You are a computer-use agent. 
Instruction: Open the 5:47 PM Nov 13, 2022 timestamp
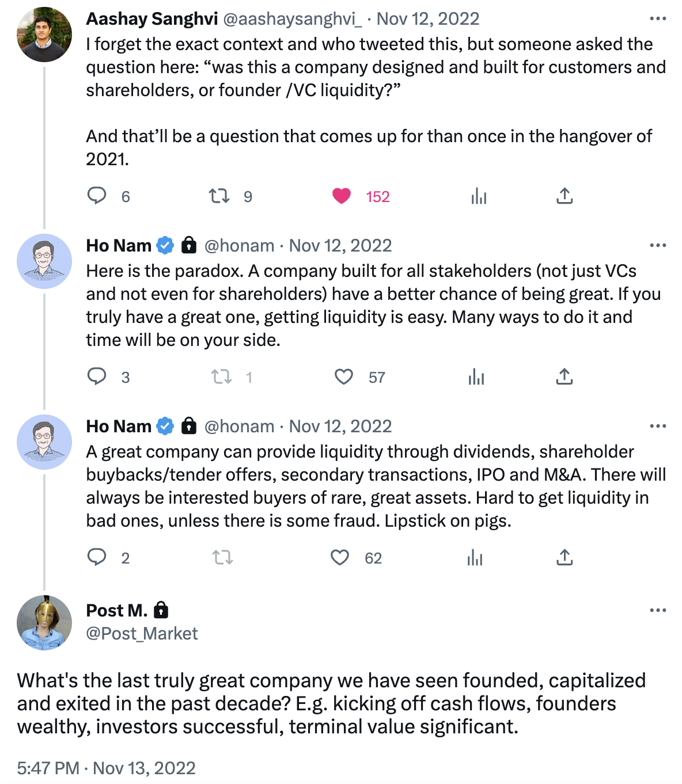(x=106, y=768)
